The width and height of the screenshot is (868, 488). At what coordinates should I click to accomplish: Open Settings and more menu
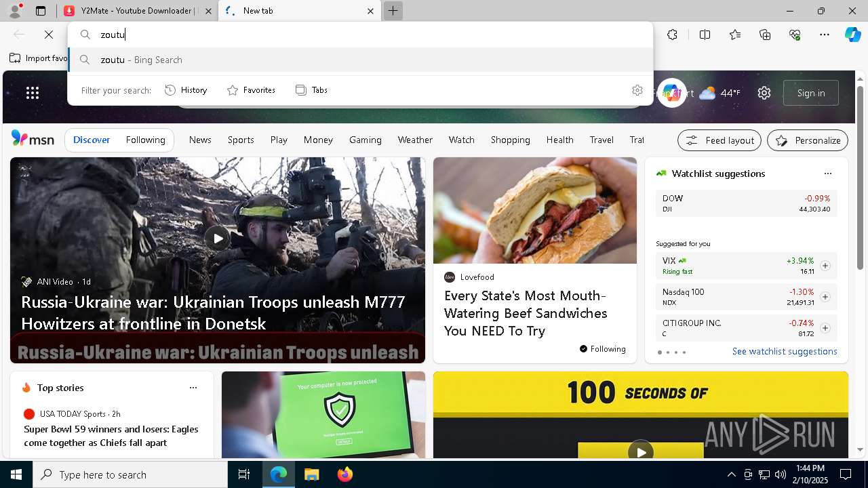[x=825, y=35]
